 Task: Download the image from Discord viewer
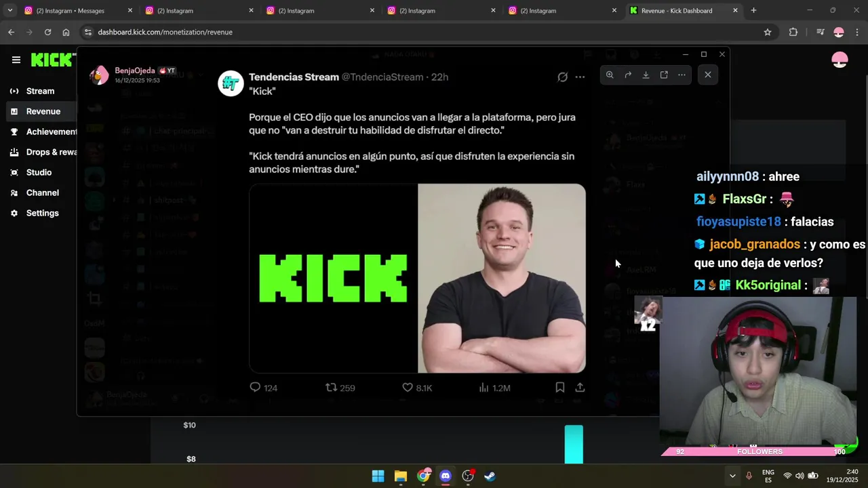[646, 75]
